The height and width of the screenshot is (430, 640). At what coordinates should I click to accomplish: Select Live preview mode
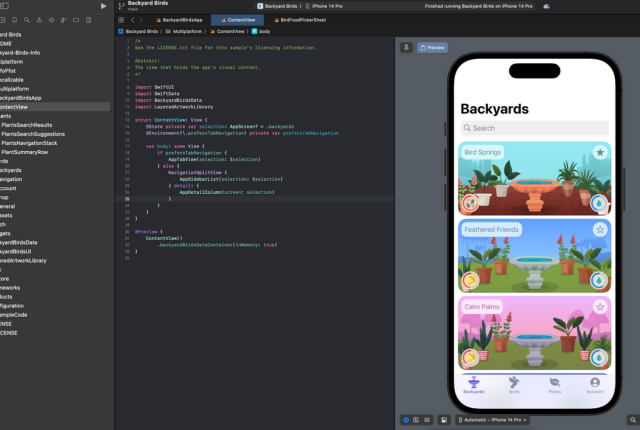coord(406,420)
